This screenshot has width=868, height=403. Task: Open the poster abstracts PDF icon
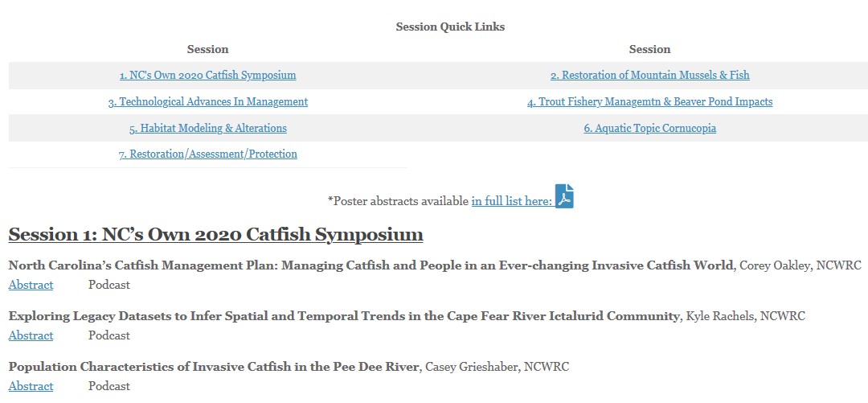[x=564, y=196]
